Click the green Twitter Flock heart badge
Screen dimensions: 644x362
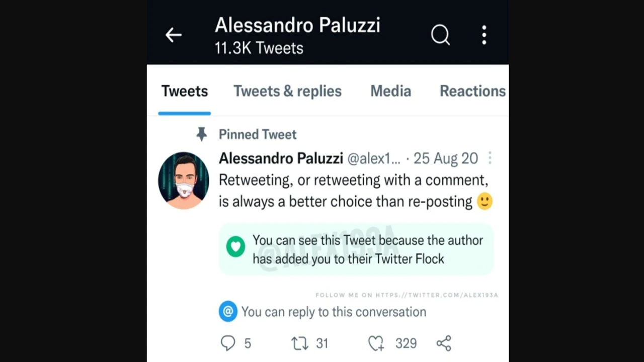pos(235,246)
